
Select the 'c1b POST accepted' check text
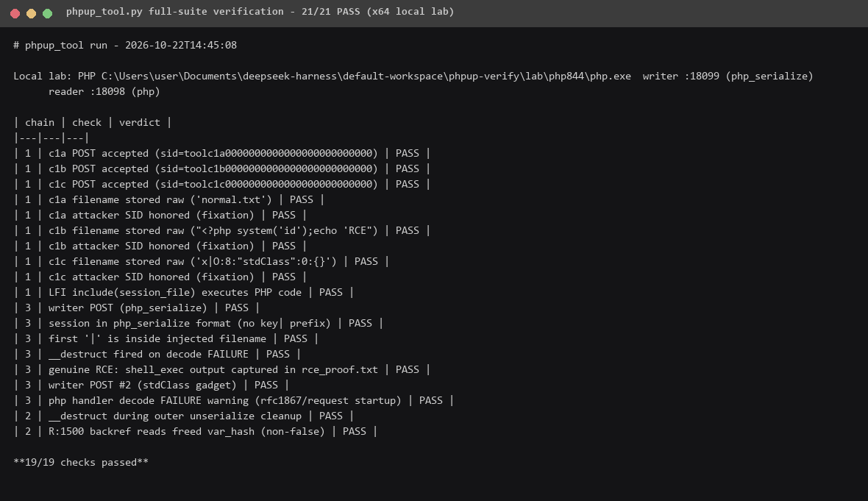[x=213, y=169]
